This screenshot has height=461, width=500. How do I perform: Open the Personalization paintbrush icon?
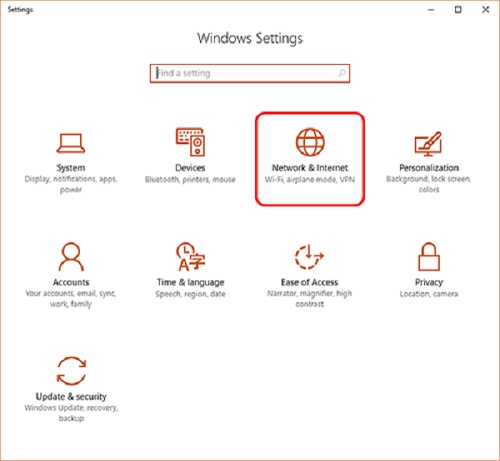click(x=428, y=144)
